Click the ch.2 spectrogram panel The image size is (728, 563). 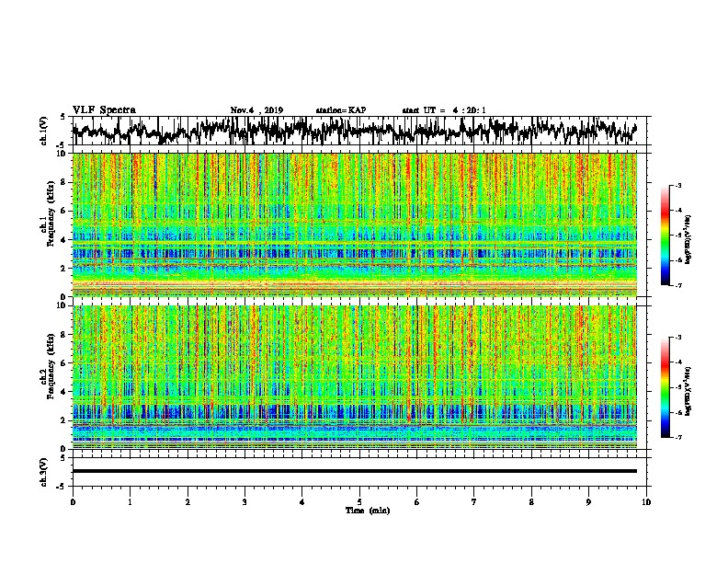tap(354, 377)
